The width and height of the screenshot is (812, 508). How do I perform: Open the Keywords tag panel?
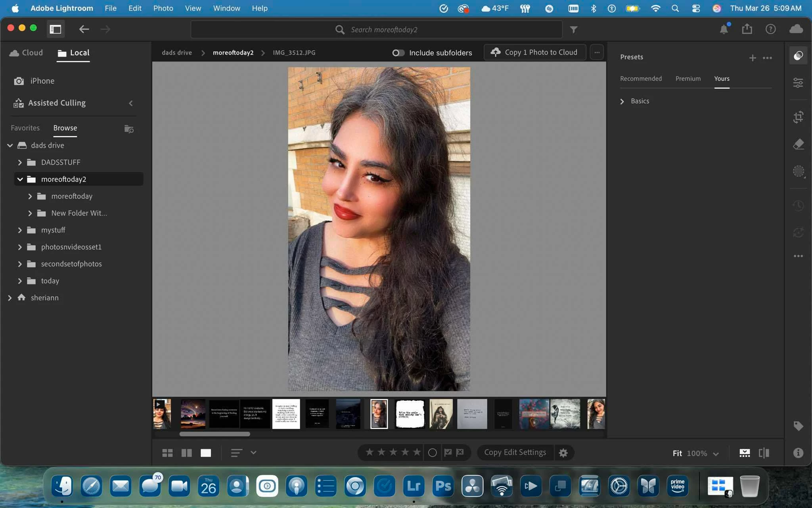(x=798, y=426)
